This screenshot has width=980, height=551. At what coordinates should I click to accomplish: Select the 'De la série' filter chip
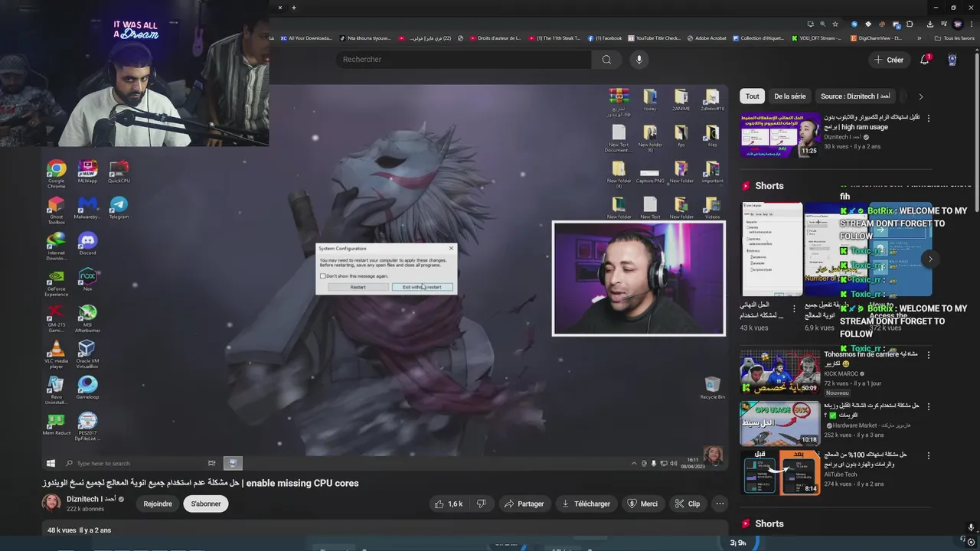point(789,96)
